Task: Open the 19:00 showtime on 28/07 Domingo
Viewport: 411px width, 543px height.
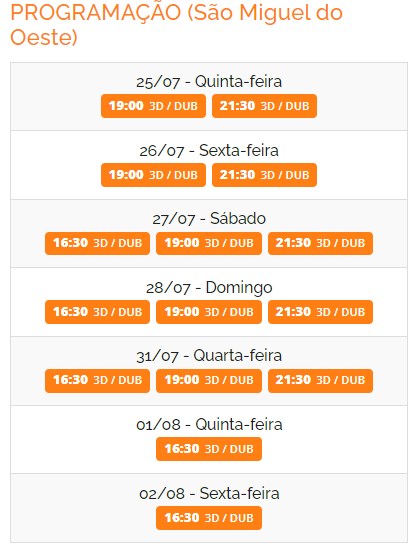Action: [209, 312]
